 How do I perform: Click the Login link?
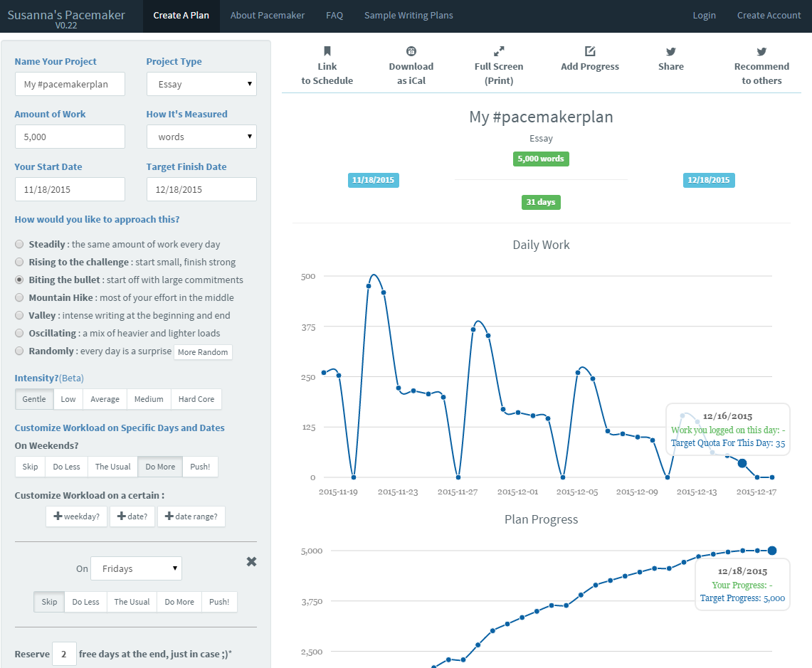705,16
